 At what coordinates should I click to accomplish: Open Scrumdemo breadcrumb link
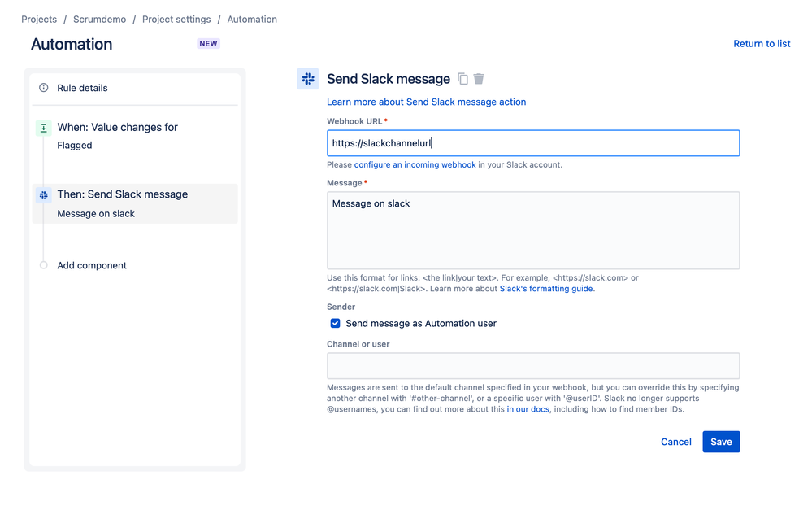[x=99, y=20]
